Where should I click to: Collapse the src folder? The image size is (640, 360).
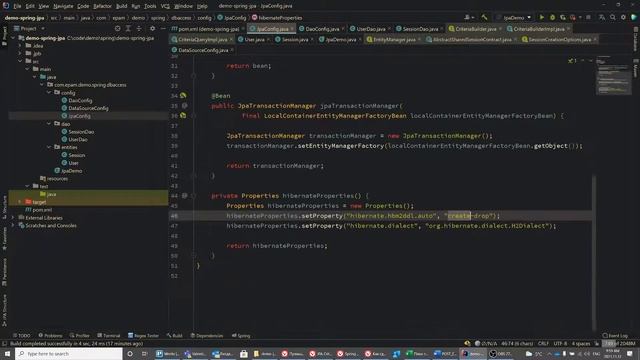(20, 61)
